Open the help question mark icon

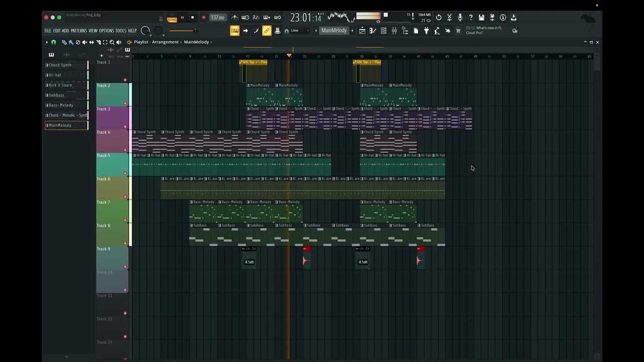pyautogui.click(x=471, y=17)
